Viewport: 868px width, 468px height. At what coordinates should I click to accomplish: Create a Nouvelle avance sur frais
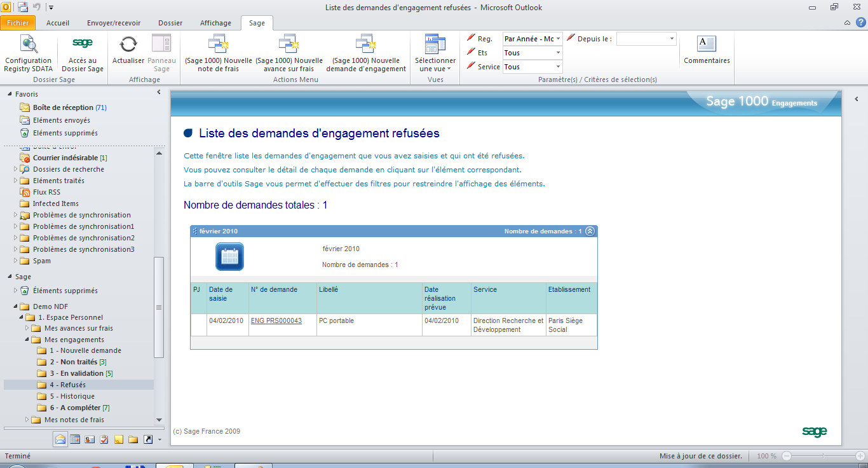(289, 53)
